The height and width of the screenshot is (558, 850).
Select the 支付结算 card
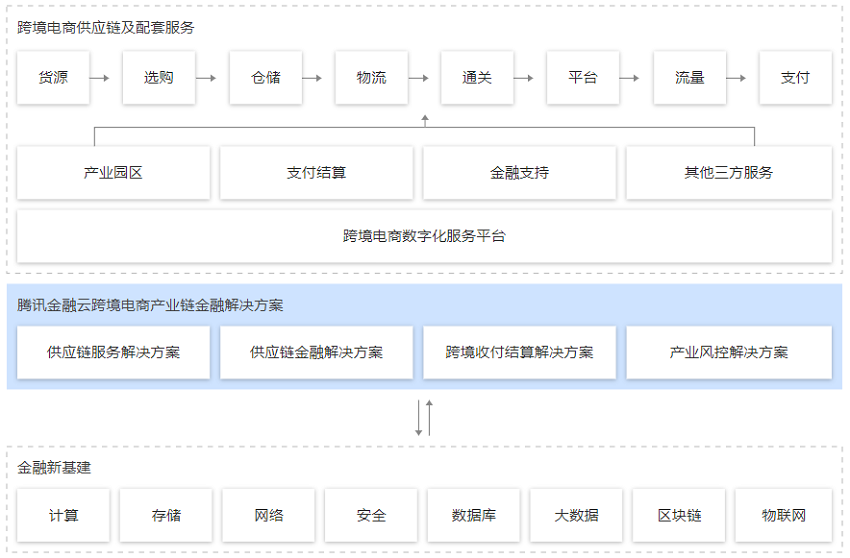[316, 172]
